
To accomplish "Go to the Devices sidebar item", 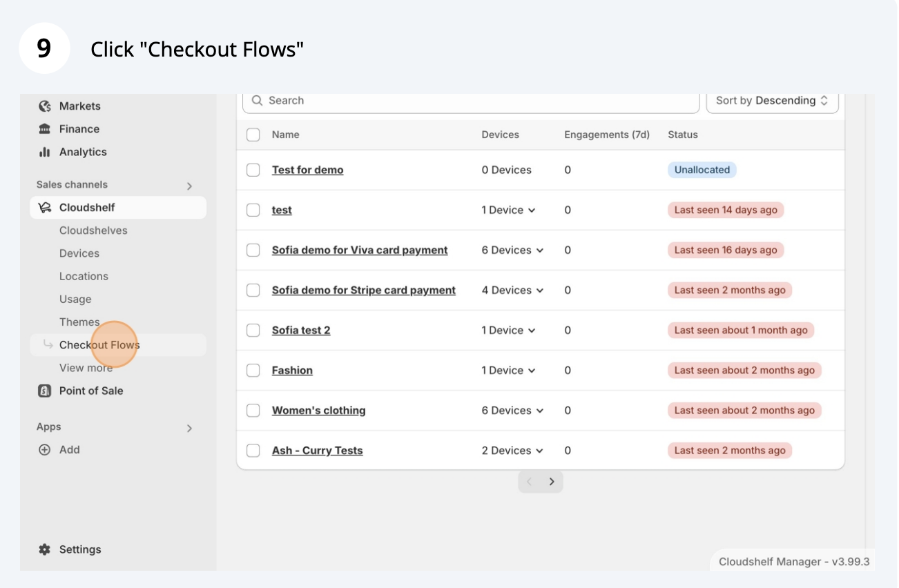I will (x=79, y=253).
